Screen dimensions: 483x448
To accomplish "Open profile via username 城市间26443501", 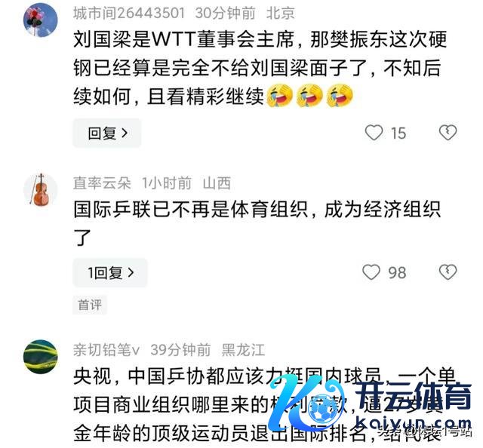I will pyautogui.click(x=129, y=14).
